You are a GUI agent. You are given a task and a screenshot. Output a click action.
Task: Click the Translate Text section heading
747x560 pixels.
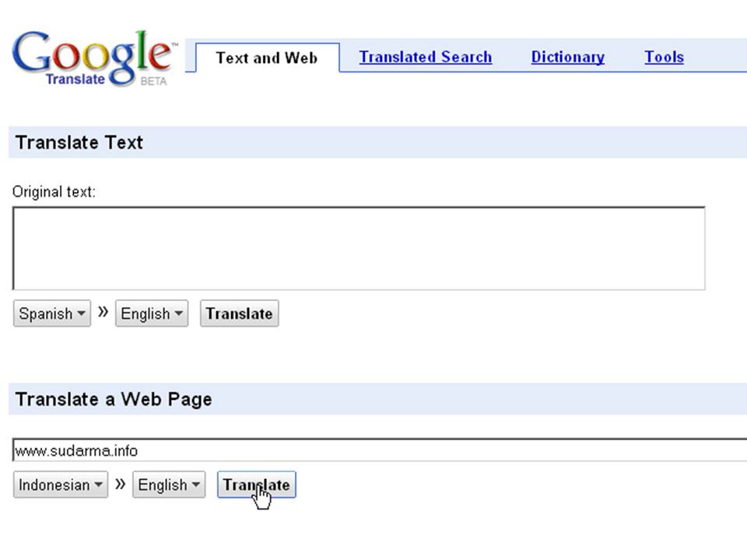[79, 142]
